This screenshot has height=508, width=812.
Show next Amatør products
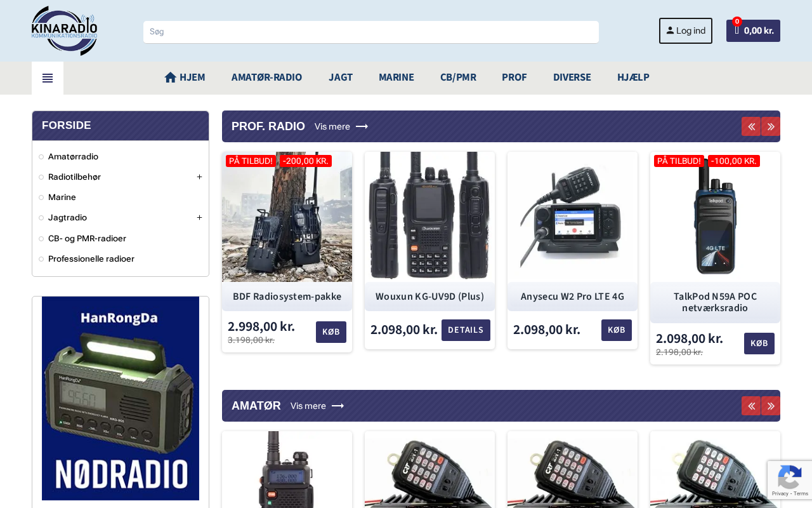771,406
